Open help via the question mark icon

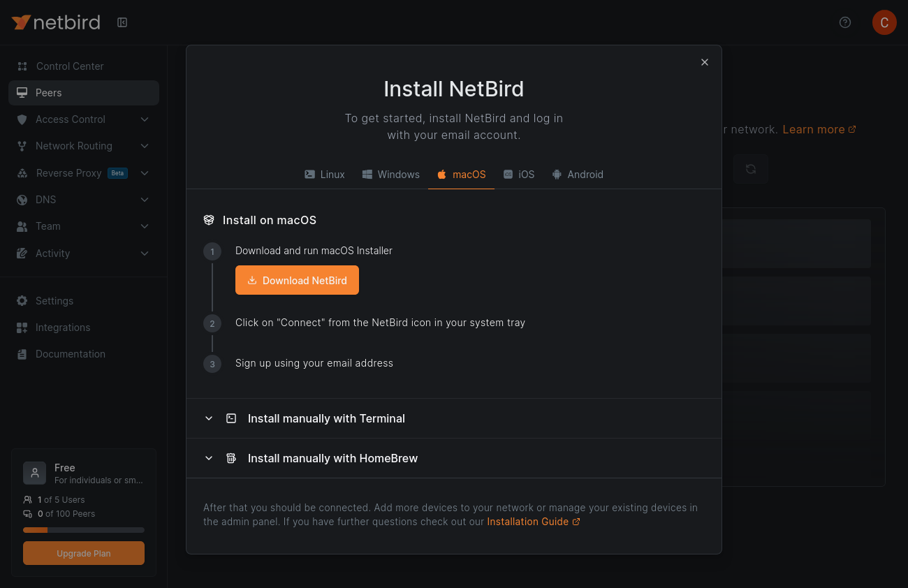[x=845, y=22]
